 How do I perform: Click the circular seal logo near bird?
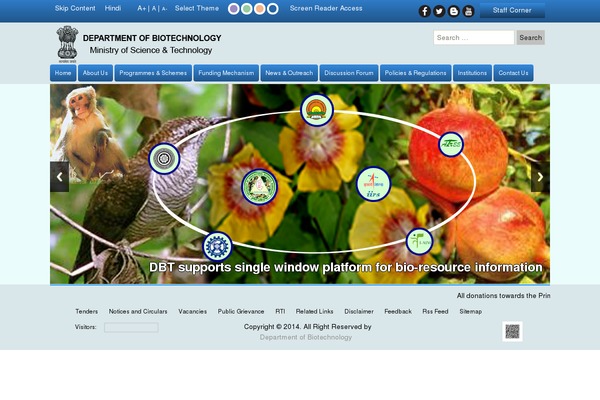pos(164,158)
